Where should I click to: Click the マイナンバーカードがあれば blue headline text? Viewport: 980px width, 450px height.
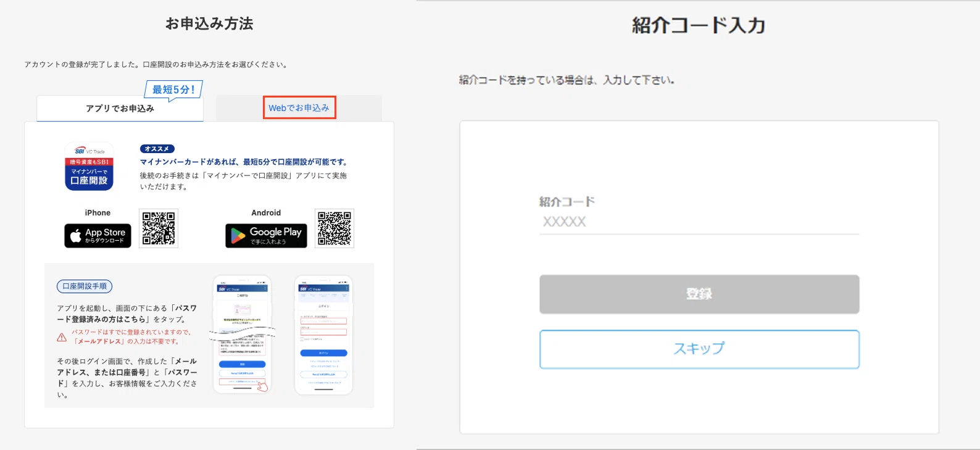(x=245, y=162)
